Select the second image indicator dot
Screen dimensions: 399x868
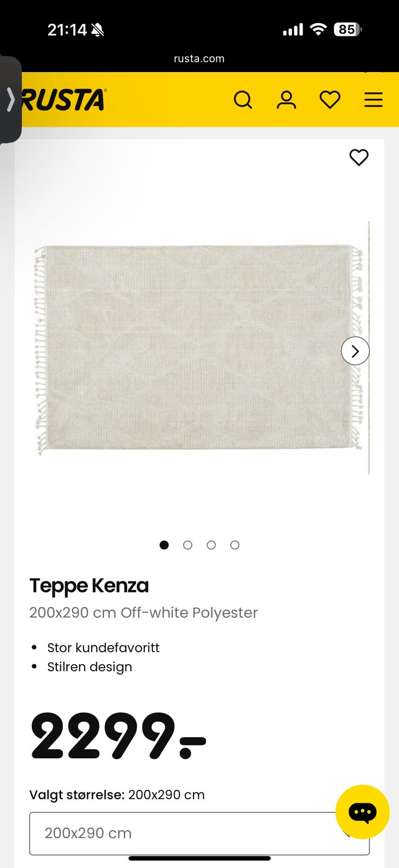click(x=188, y=545)
